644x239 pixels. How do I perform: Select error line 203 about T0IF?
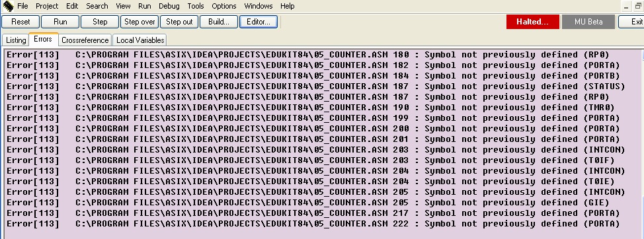coord(310,160)
